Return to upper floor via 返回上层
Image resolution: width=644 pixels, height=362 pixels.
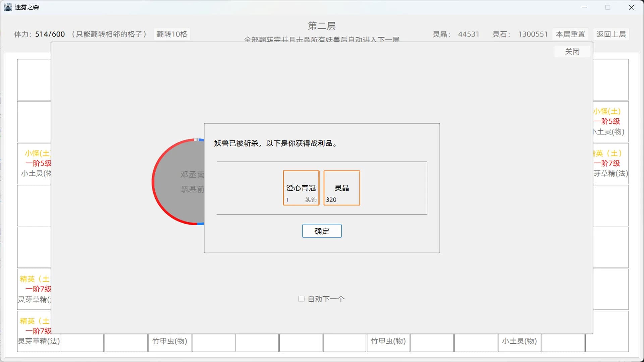611,34
